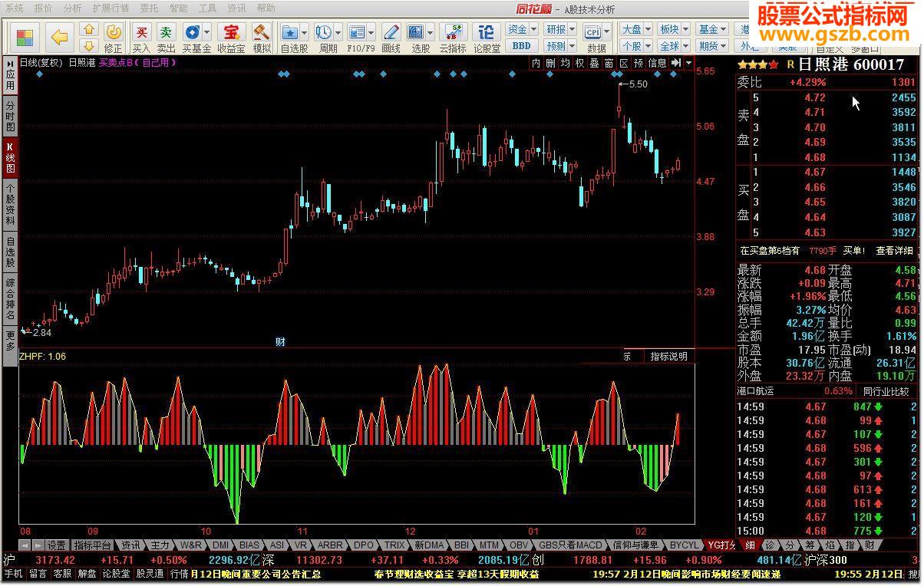The image size is (924, 586).
Task: Click the ZHPF: 1.06 indicator label
Action: (43, 357)
